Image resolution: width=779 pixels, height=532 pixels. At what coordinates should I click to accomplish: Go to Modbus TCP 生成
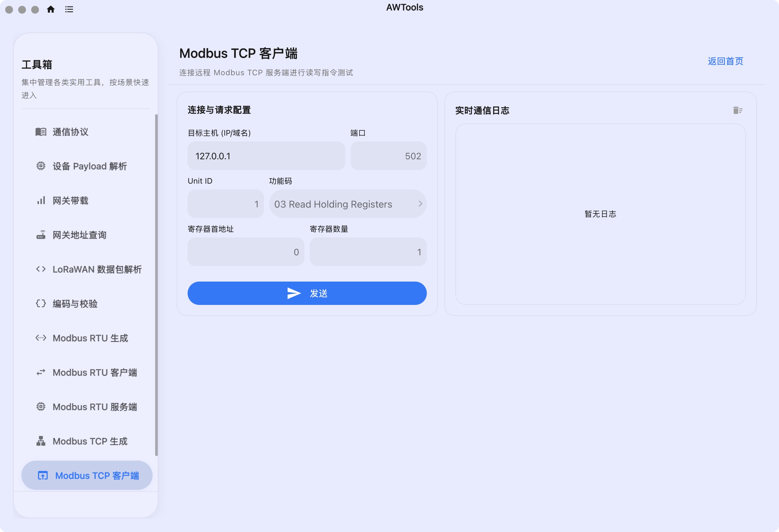click(x=87, y=441)
